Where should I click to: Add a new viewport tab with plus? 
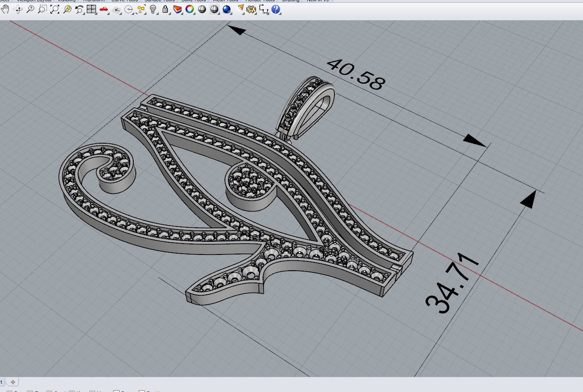[x=13, y=382]
